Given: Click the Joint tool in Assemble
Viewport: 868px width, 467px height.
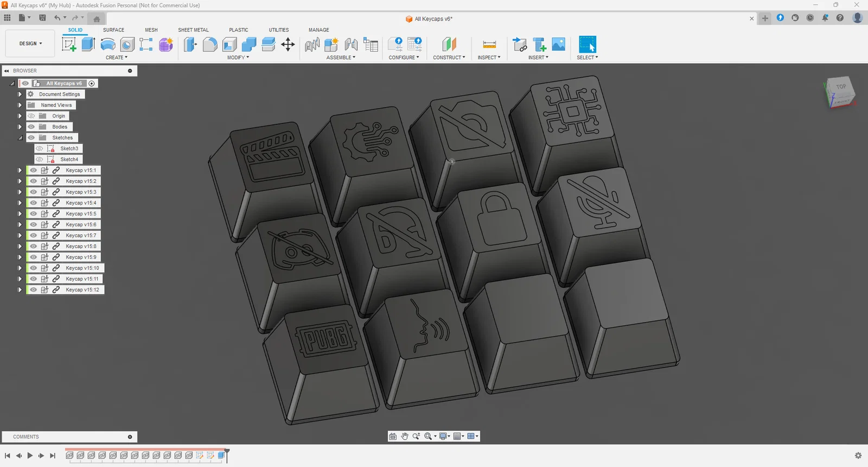Looking at the screenshot, I should pyautogui.click(x=351, y=45).
